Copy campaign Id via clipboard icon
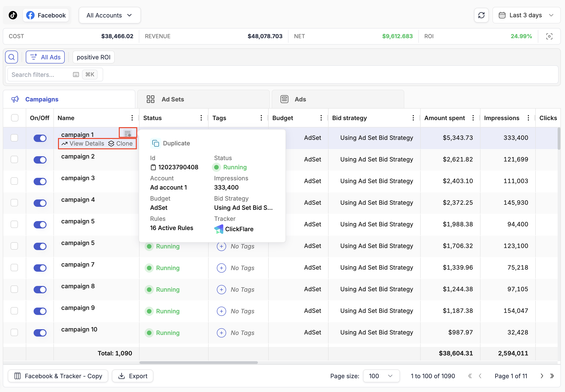The width and height of the screenshot is (565, 392). click(x=153, y=167)
